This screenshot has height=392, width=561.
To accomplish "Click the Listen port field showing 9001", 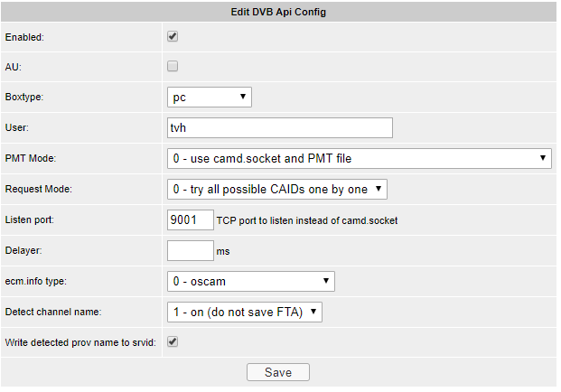I will pyautogui.click(x=191, y=220).
